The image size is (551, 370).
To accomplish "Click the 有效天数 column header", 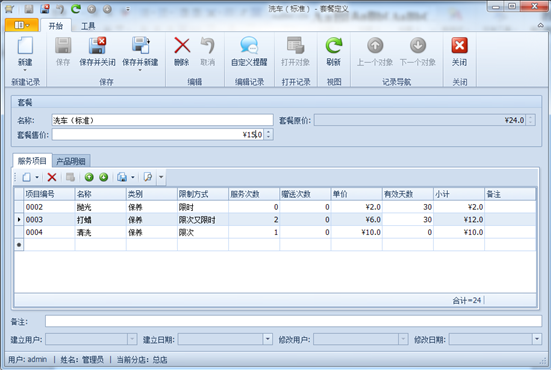I will (408, 194).
